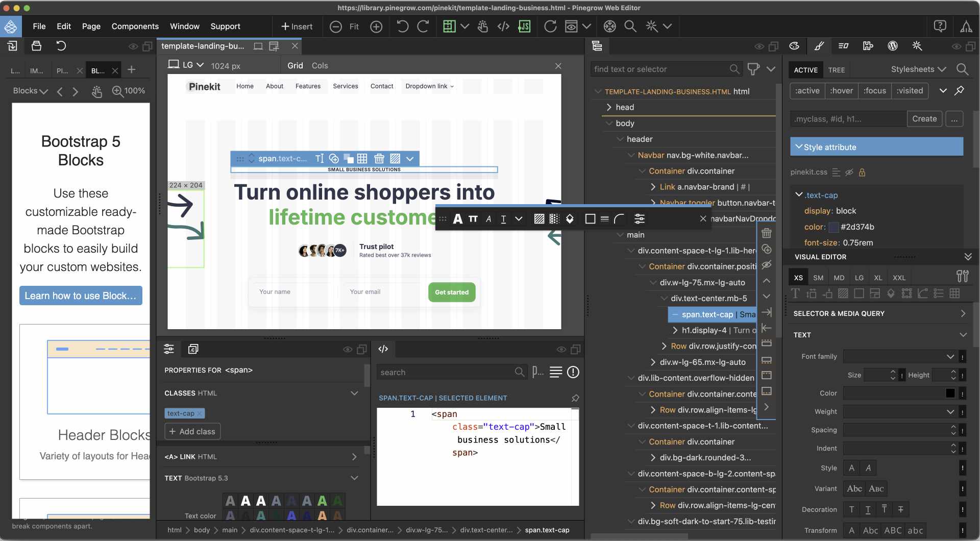Click the About link in page navbar
Image resolution: width=980 pixels, height=541 pixels.
275,86
